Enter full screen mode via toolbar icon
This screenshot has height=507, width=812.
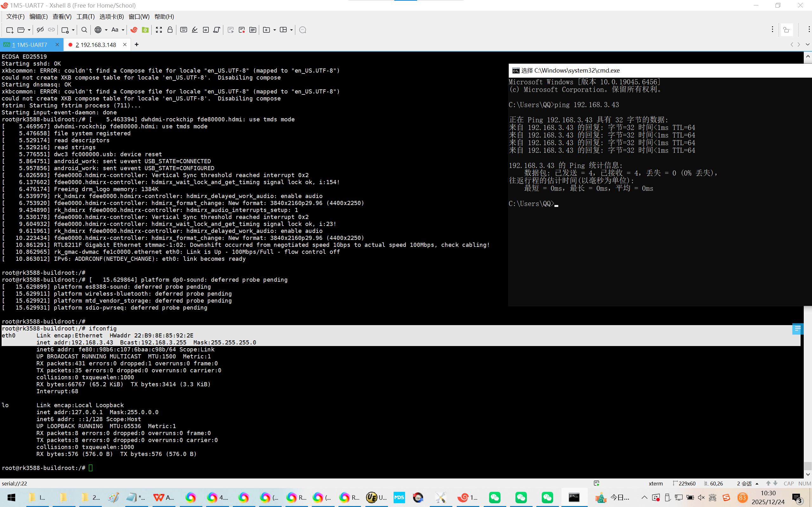click(x=159, y=30)
